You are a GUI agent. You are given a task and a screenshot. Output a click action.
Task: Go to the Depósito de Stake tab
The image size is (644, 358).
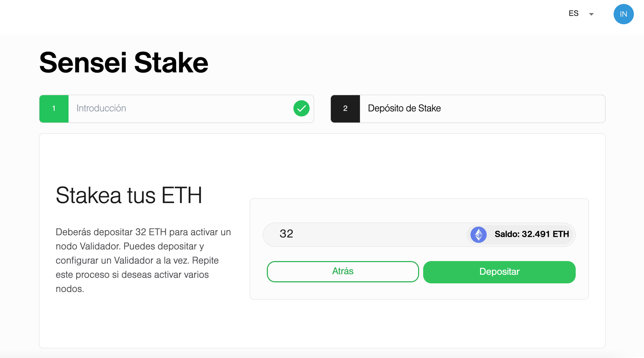pos(468,109)
